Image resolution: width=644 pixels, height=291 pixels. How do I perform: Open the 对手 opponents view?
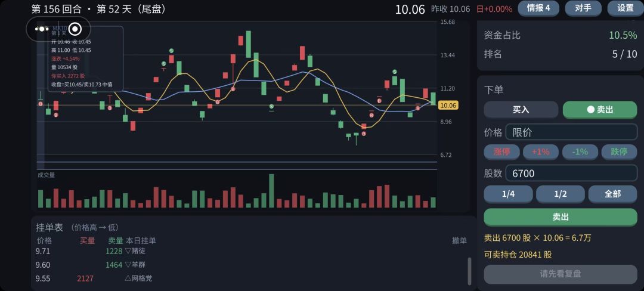(583, 8)
